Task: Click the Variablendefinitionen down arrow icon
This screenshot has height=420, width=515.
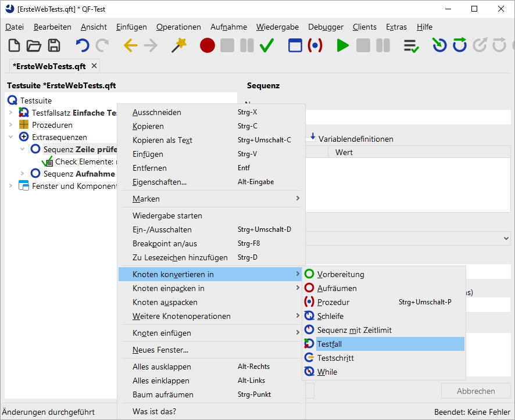Action: [313, 137]
